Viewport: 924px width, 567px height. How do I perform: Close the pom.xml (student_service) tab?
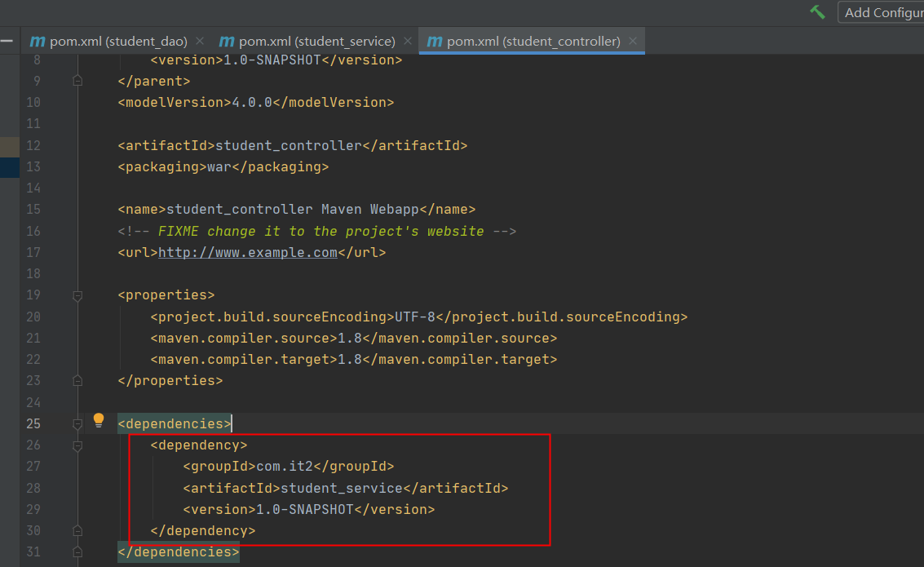[x=408, y=42]
